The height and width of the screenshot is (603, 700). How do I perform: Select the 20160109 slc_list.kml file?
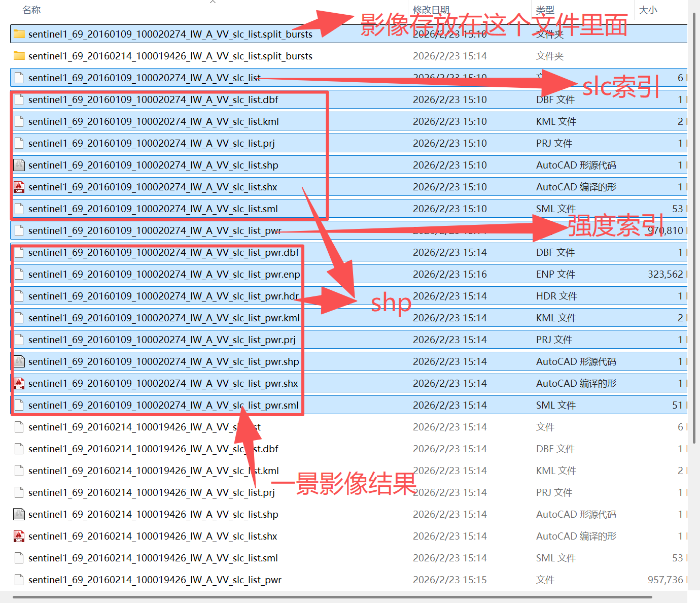349,121
